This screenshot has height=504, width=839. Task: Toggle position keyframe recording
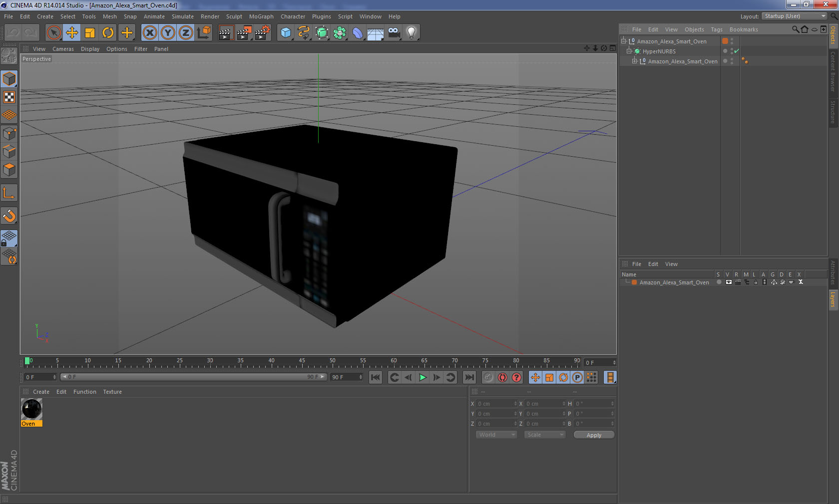[x=535, y=378]
